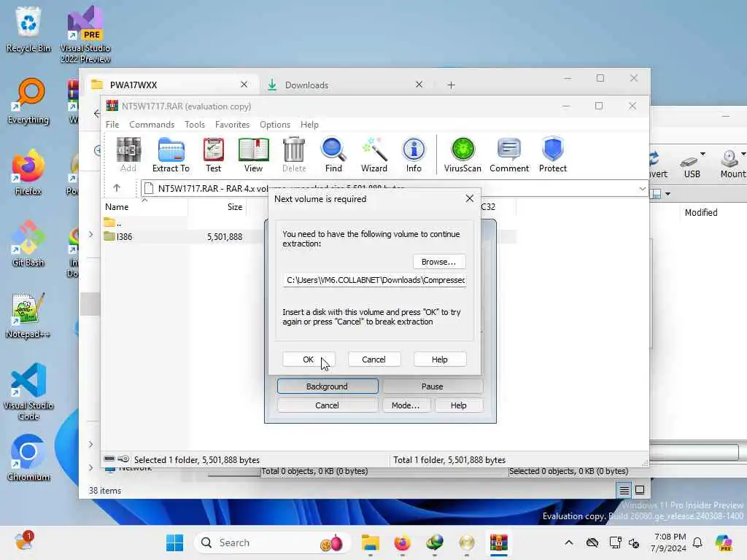Close the Next volume dialog
Image resolution: width=747 pixels, height=560 pixels.
pos(469,198)
